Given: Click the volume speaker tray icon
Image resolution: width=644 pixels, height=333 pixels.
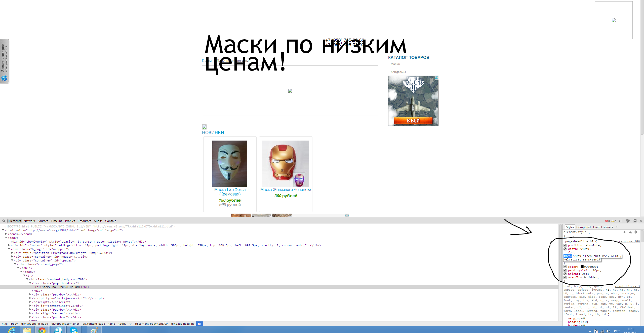Looking at the screenshot, I should coord(608,331).
